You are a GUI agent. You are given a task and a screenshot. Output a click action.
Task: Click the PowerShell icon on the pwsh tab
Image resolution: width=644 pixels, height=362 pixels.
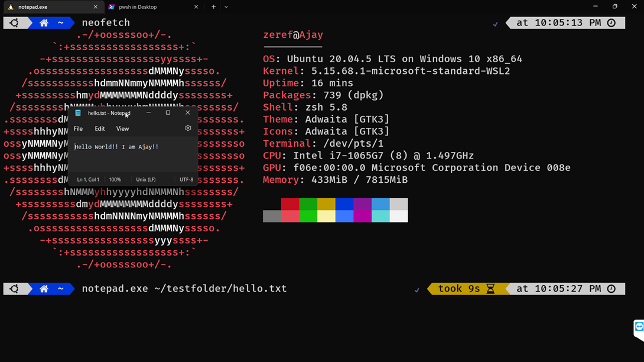[112, 7]
